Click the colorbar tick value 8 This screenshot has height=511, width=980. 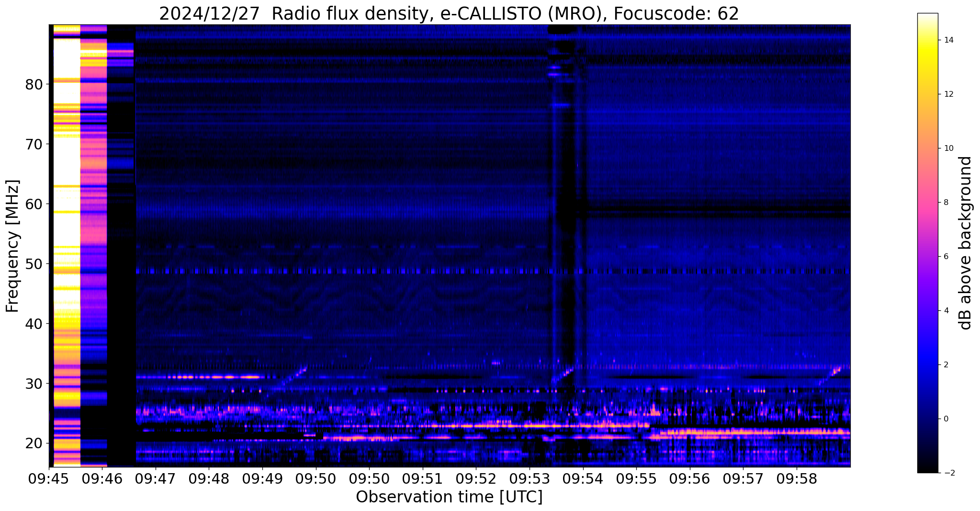tap(946, 203)
